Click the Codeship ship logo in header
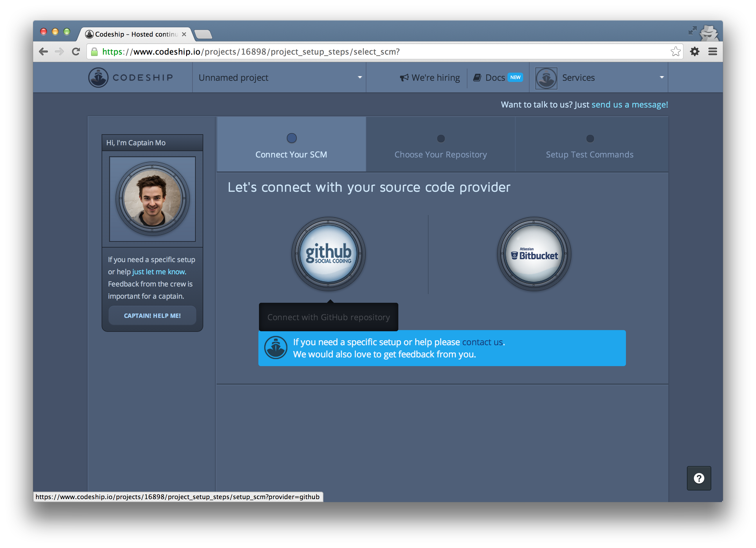Image resolution: width=756 pixels, height=548 pixels. coord(98,77)
